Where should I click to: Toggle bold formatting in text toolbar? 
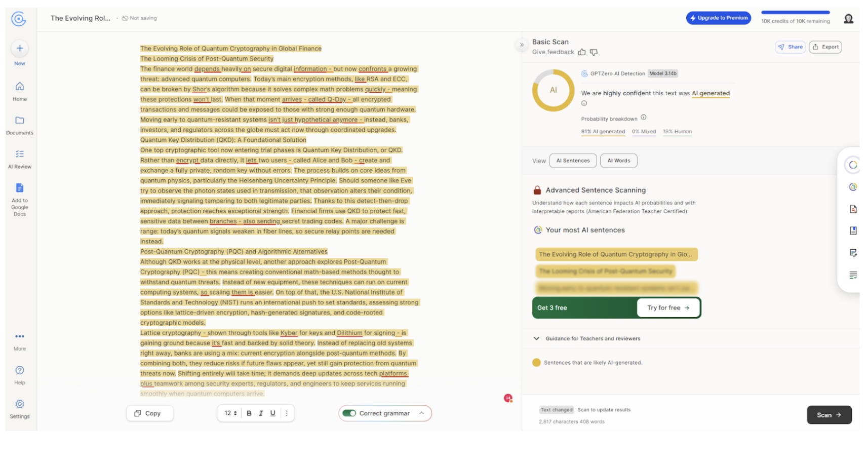[x=249, y=413]
